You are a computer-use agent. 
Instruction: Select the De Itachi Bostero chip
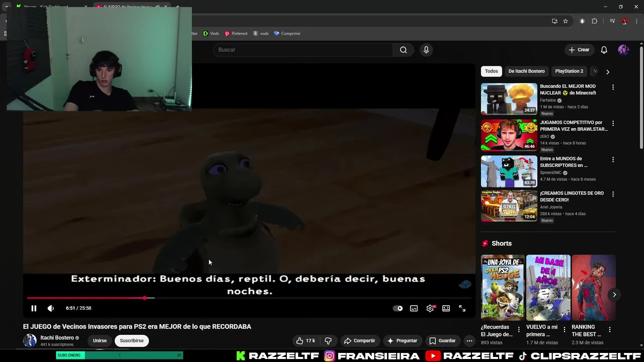pyautogui.click(x=526, y=71)
